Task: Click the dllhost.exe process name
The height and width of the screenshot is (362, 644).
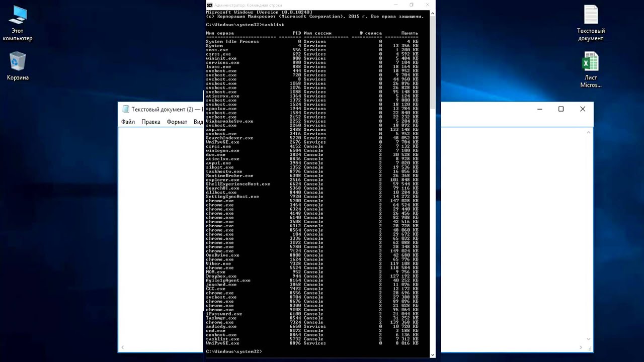Action: click(x=221, y=193)
